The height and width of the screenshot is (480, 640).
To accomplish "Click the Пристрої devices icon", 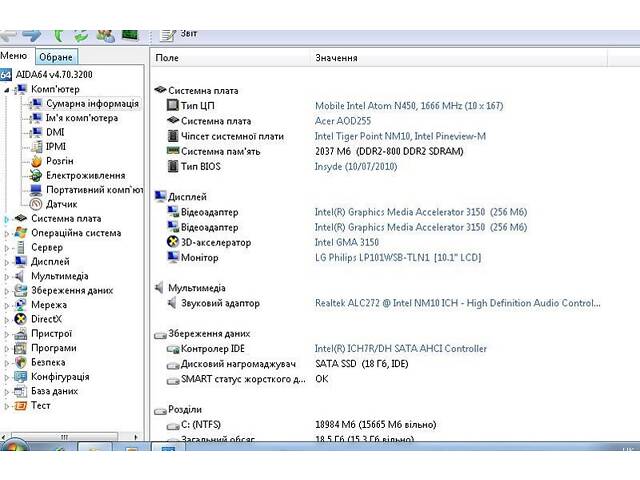I will pos(20,334).
